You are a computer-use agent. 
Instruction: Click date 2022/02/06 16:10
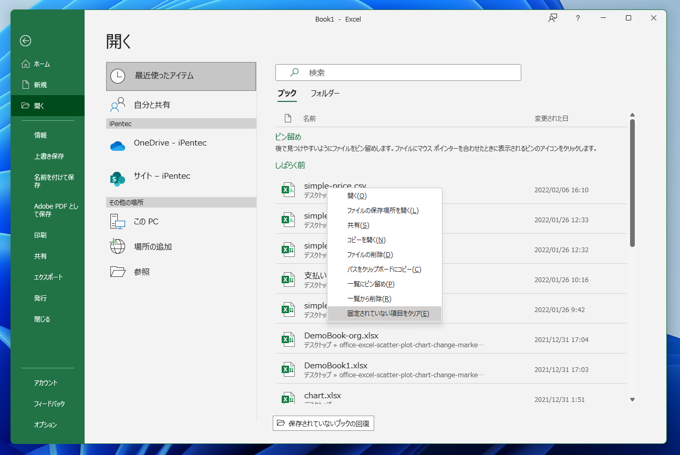(561, 190)
